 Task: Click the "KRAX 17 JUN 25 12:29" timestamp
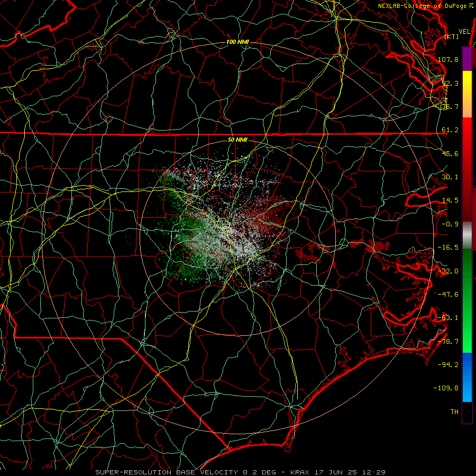pyautogui.click(x=337, y=472)
